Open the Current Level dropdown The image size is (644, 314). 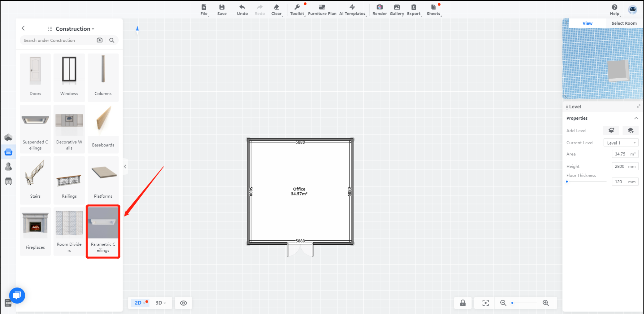tap(621, 143)
